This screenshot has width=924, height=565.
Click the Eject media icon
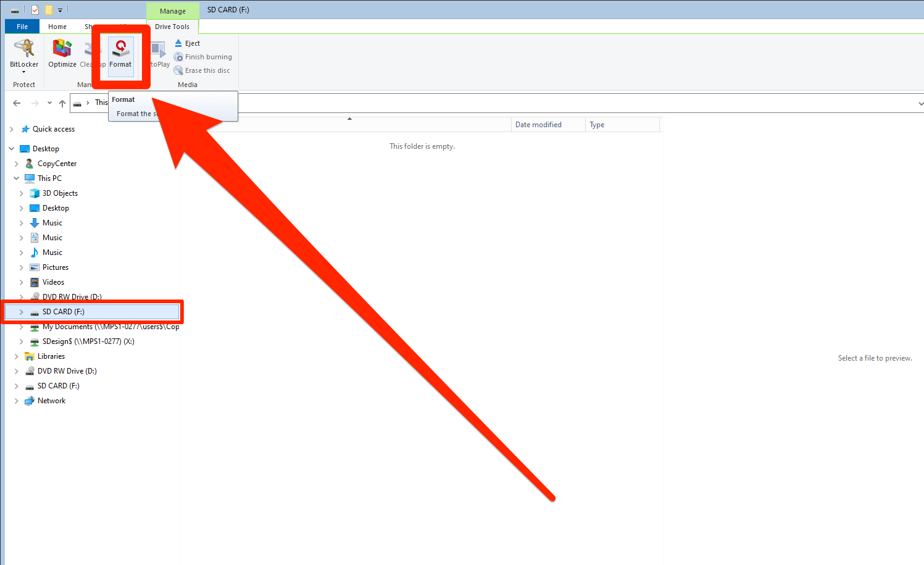pyautogui.click(x=178, y=43)
